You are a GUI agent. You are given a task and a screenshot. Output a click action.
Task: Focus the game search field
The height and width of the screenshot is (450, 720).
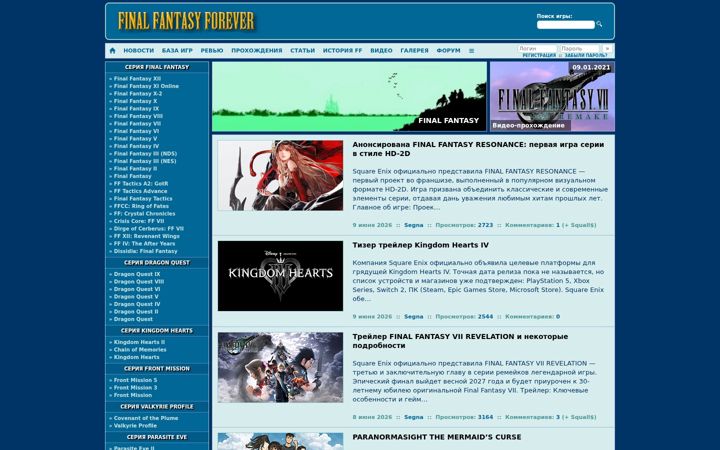pyautogui.click(x=566, y=25)
